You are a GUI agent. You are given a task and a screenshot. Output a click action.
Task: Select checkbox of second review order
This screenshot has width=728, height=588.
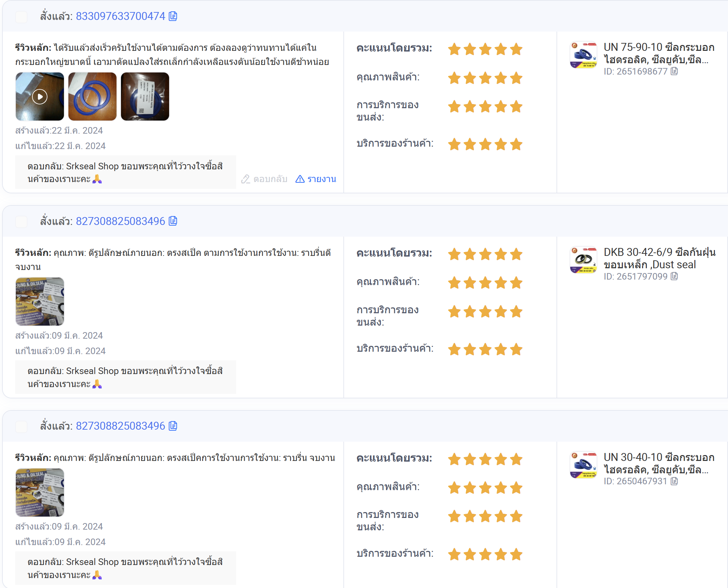click(x=21, y=222)
